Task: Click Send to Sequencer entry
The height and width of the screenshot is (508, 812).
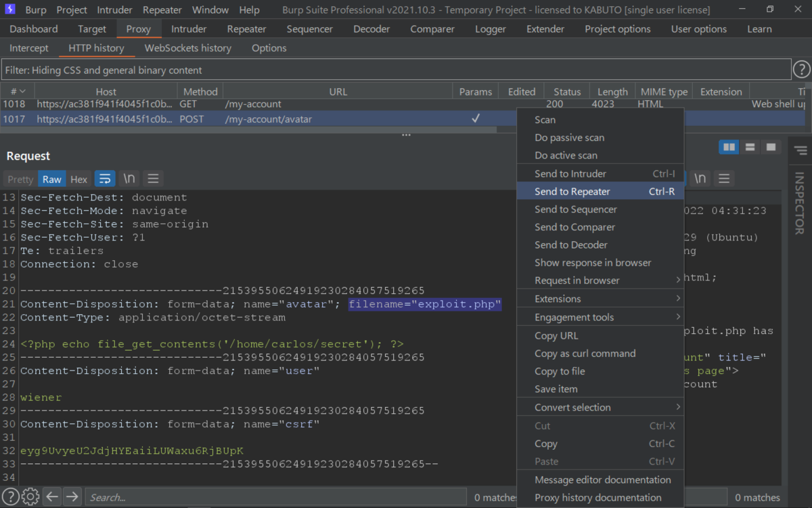Action: tap(600, 209)
